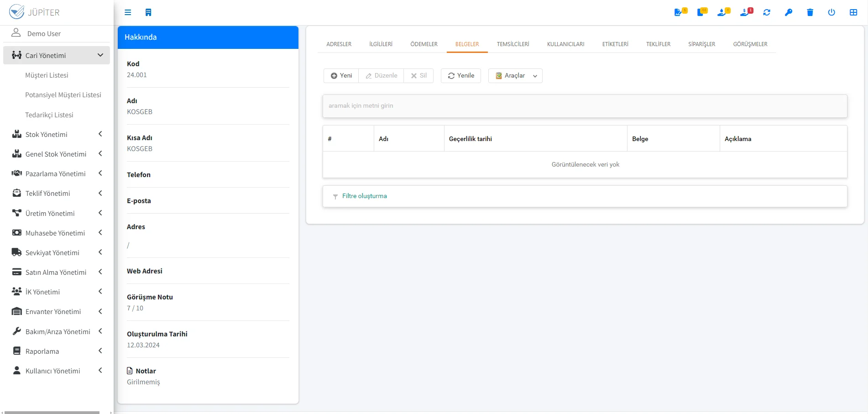The width and height of the screenshot is (868, 414).
Task: Click the filter funnel icon
Action: pyautogui.click(x=335, y=196)
